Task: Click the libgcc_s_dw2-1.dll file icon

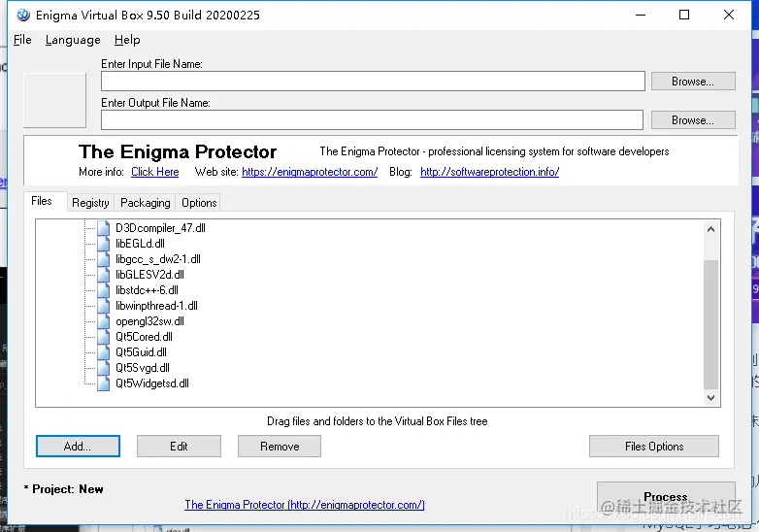Action: (103, 259)
